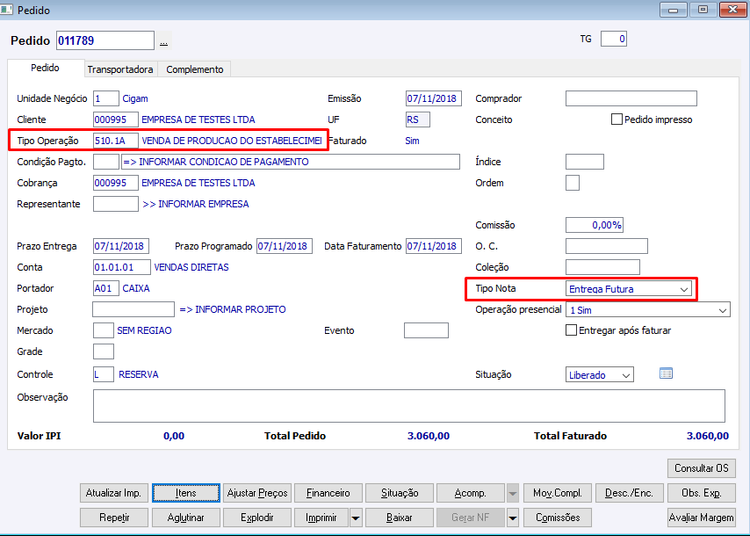
Task: Click the Repetir button
Action: pos(114,517)
